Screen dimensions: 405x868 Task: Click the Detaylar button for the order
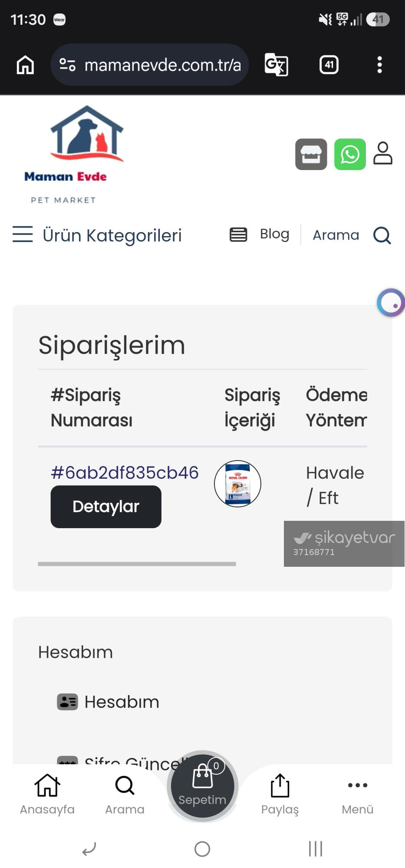click(x=106, y=506)
